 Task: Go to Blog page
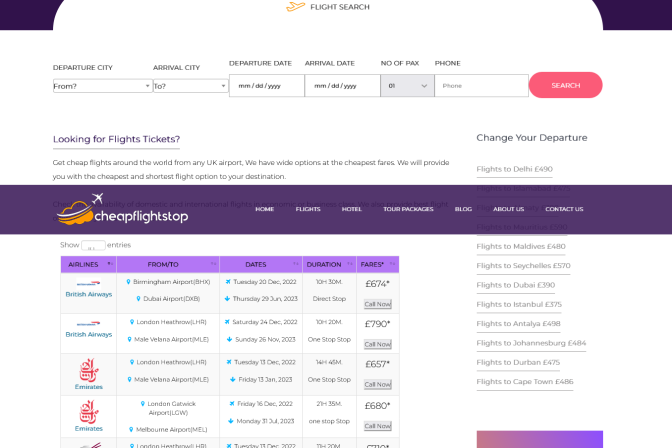(463, 209)
